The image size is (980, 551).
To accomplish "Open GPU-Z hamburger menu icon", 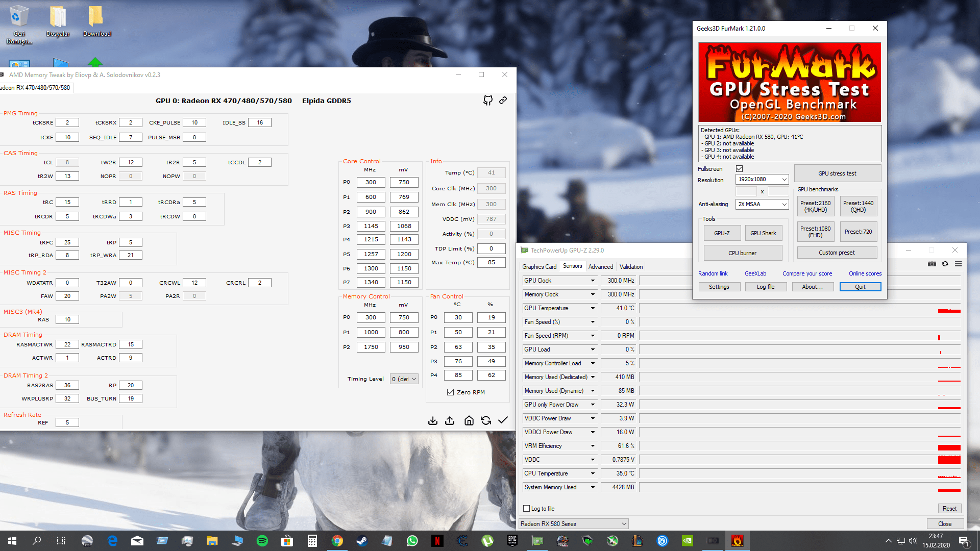I will click(959, 264).
